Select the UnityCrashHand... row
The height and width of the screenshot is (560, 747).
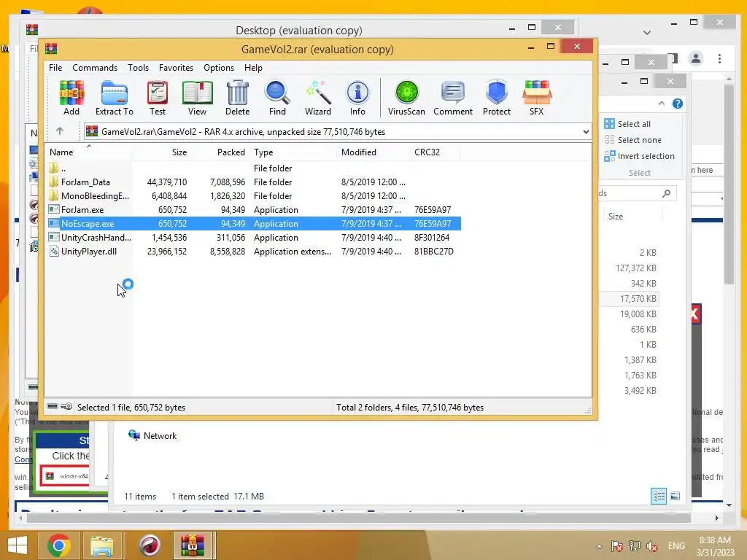coord(253,238)
